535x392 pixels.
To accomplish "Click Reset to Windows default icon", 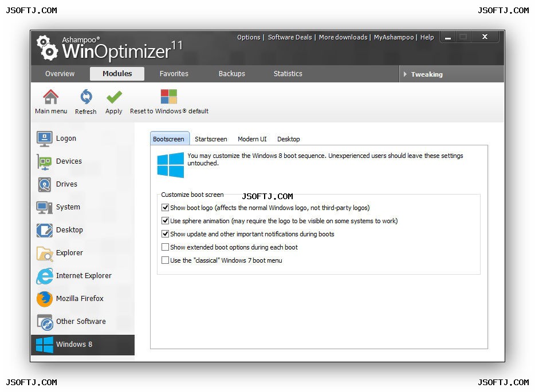I will [x=169, y=97].
